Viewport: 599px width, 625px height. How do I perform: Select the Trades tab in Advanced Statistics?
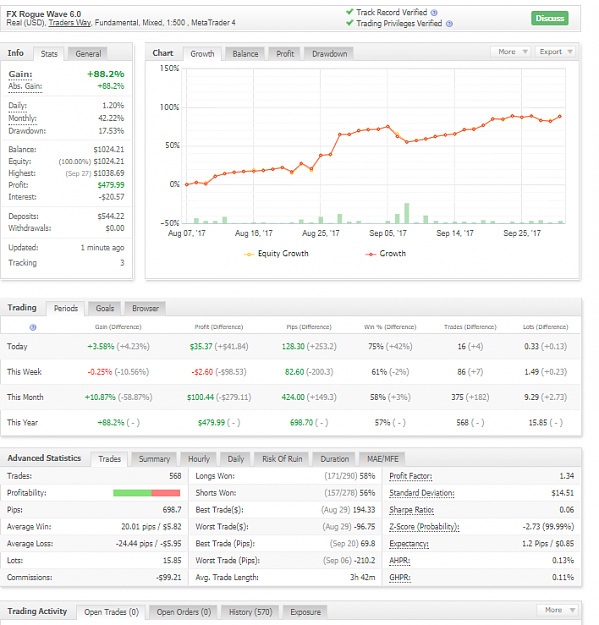[109, 459]
